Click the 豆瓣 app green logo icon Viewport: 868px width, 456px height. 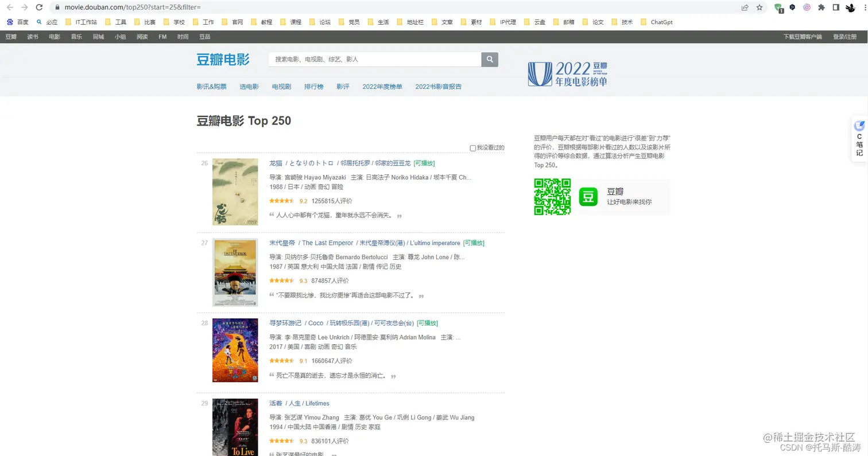click(x=588, y=196)
